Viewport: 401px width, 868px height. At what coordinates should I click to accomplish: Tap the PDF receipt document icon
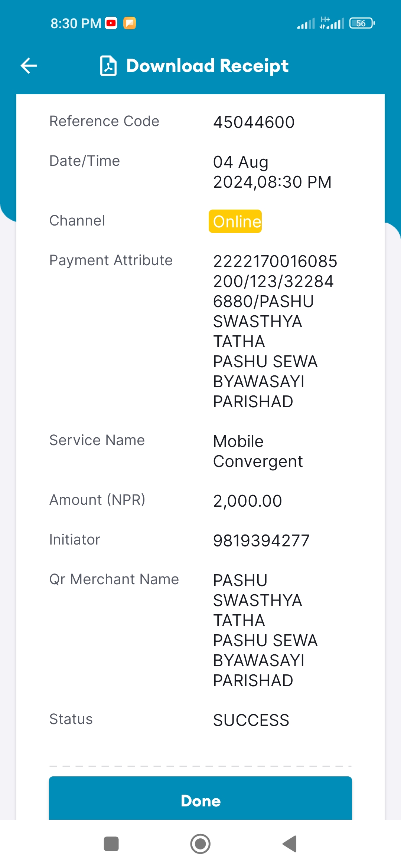tap(108, 66)
